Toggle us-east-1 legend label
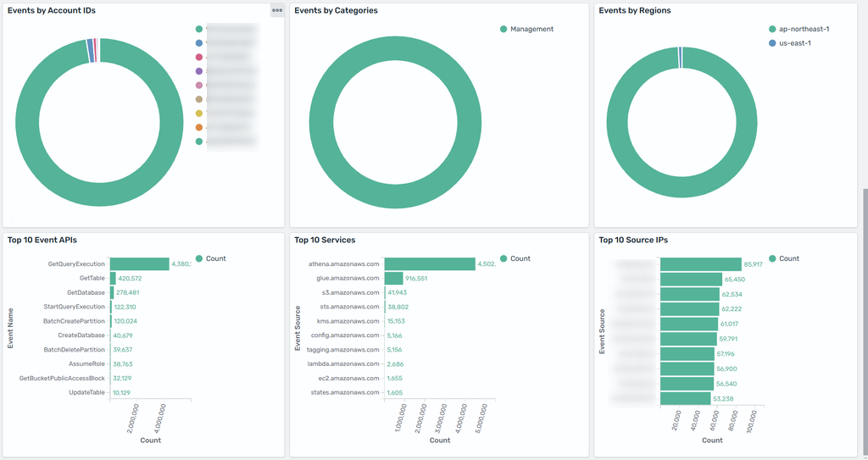This screenshot has height=460, width=868. [x=795, y=43]
